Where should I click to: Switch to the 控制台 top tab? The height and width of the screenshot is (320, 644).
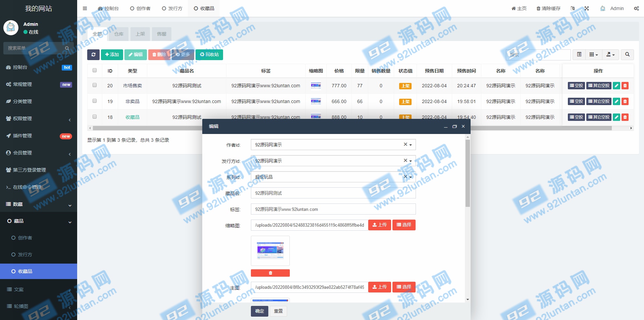108,8
